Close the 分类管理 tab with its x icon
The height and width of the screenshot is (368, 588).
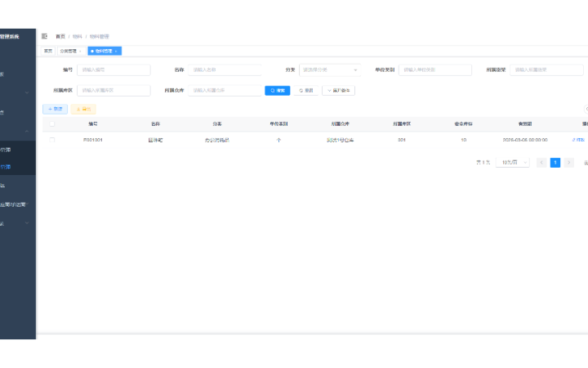pyautogui.click(x=80, y=51)
